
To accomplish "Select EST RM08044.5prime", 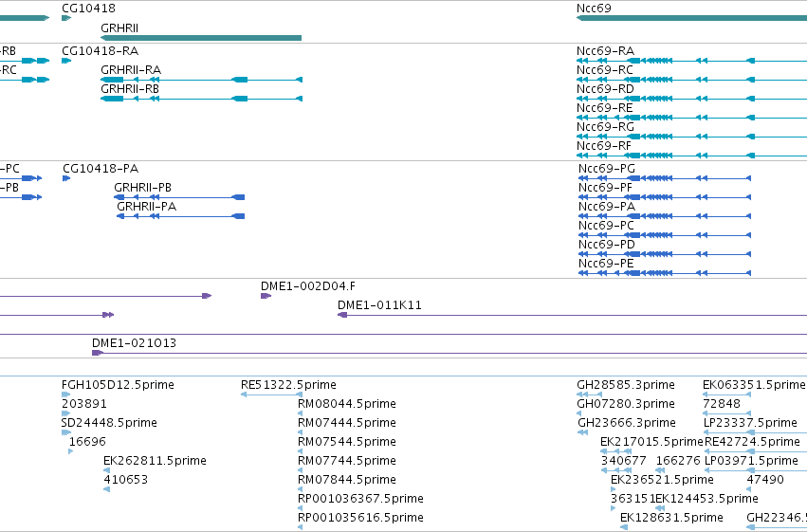I will (x=347, y=404).
